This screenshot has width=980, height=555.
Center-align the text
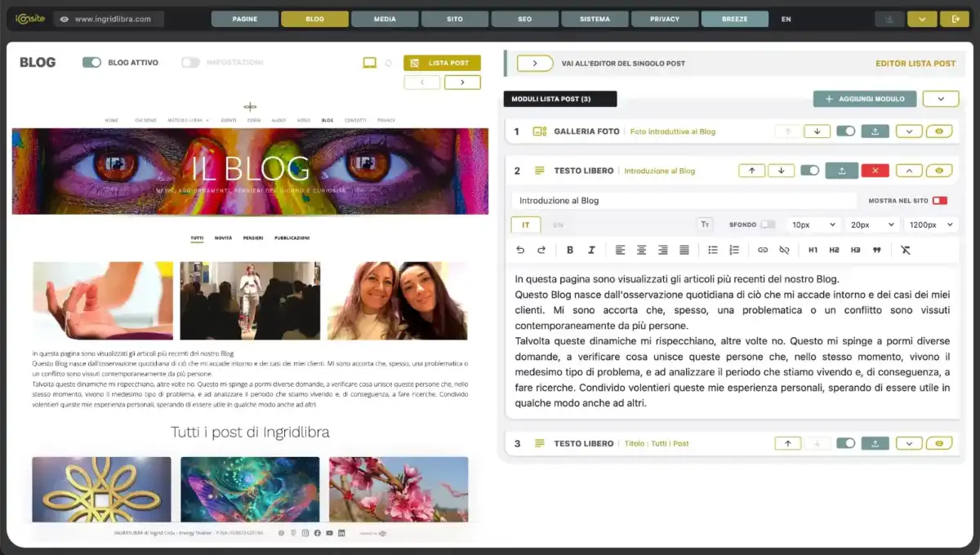pos(642,250)
